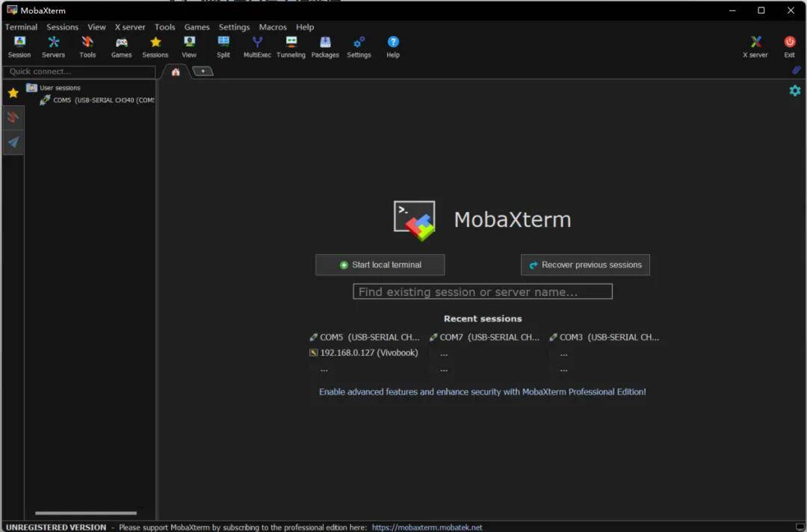Open the mobaxterm.mobatek.net link in status bar
807x532 pixels.
tap(427, 528)
